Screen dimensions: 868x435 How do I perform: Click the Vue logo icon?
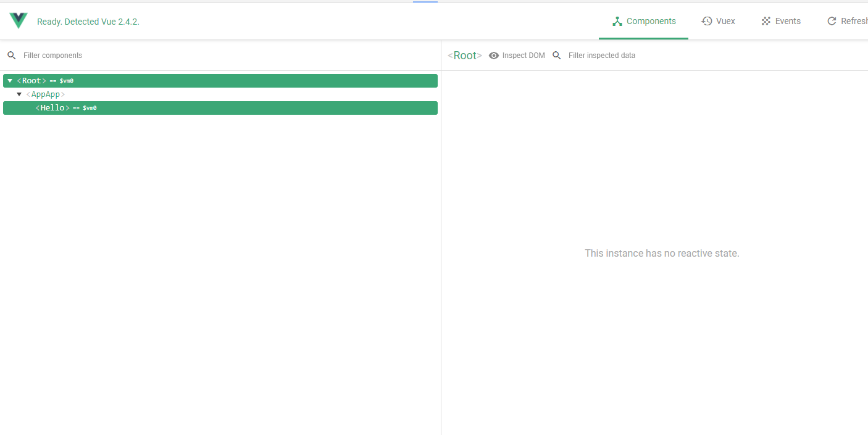[x=18, y=20]
